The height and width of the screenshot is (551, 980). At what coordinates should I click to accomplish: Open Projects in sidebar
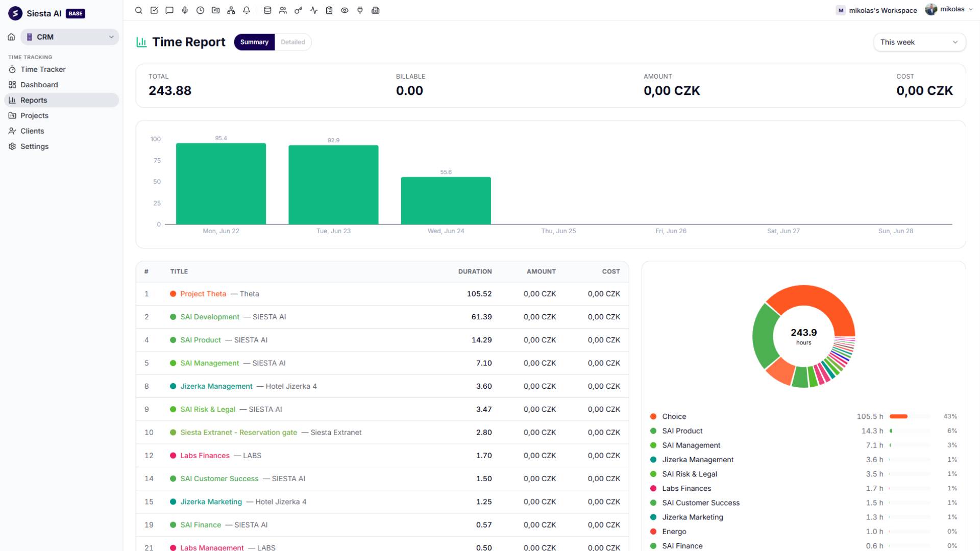point(61,115)
